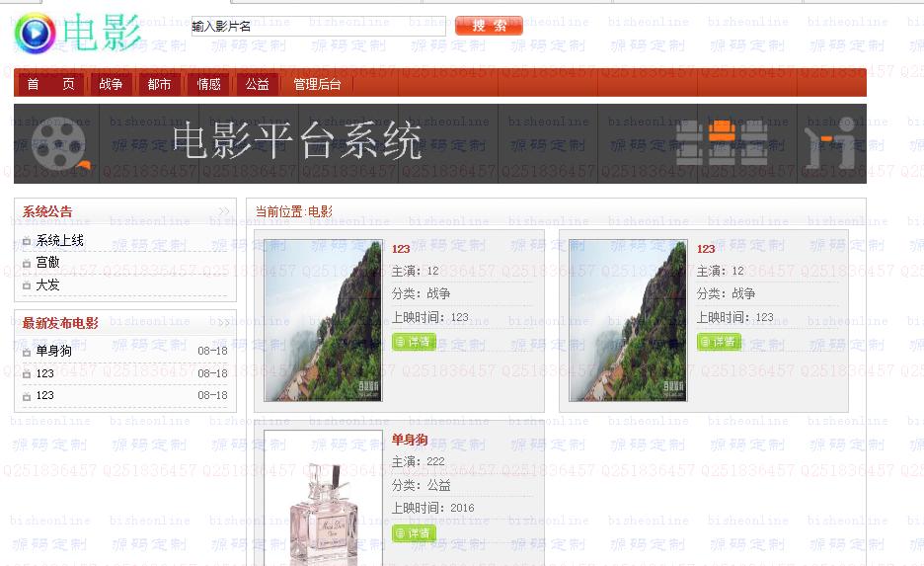Click bullet icon beside 系统上线

(x=27, y=241)
